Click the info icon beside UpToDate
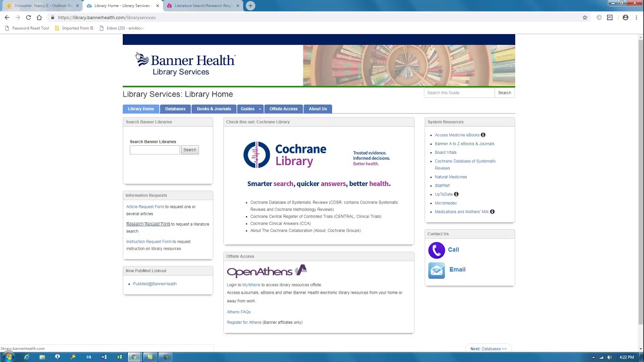 tap(456, 194)
